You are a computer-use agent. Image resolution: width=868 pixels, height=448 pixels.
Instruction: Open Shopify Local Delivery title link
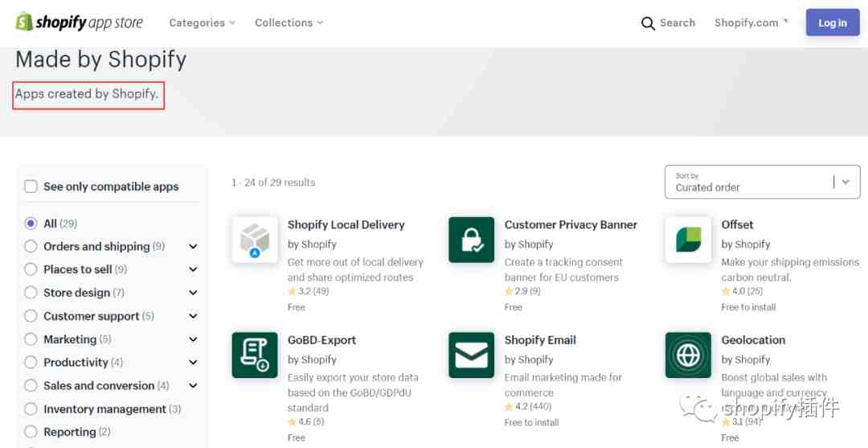coord(346,225)
